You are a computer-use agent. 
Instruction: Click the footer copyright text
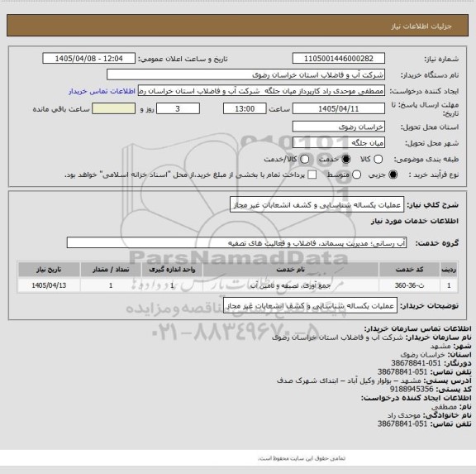[302, 458]
